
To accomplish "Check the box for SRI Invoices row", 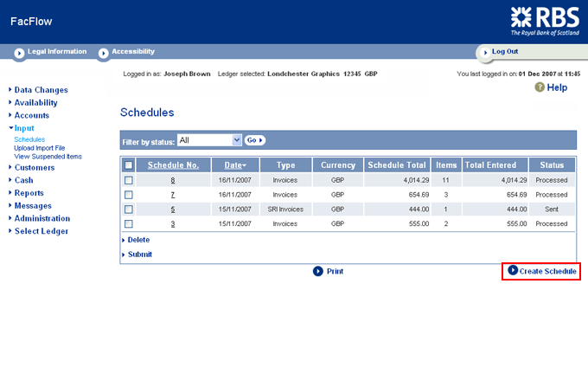I will pyautogui.click(x=129, y=210).
